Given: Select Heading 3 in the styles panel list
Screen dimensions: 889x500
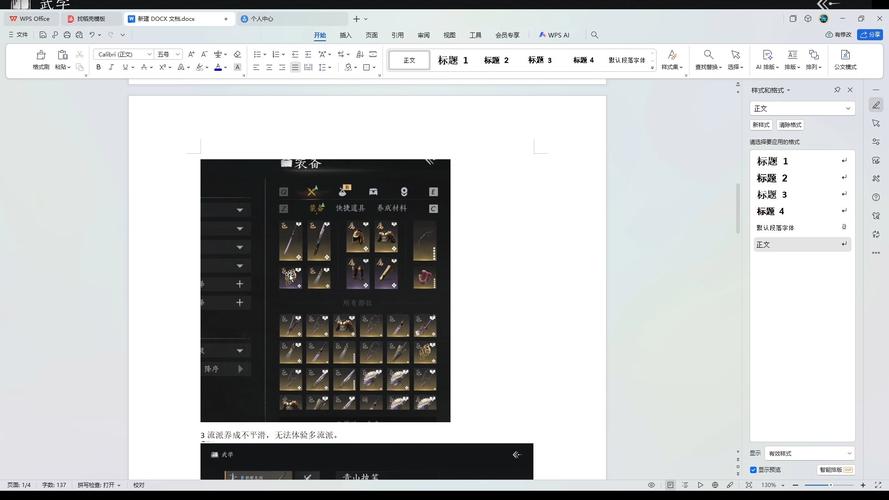Looking at the screenshot, I should (802, 194).
